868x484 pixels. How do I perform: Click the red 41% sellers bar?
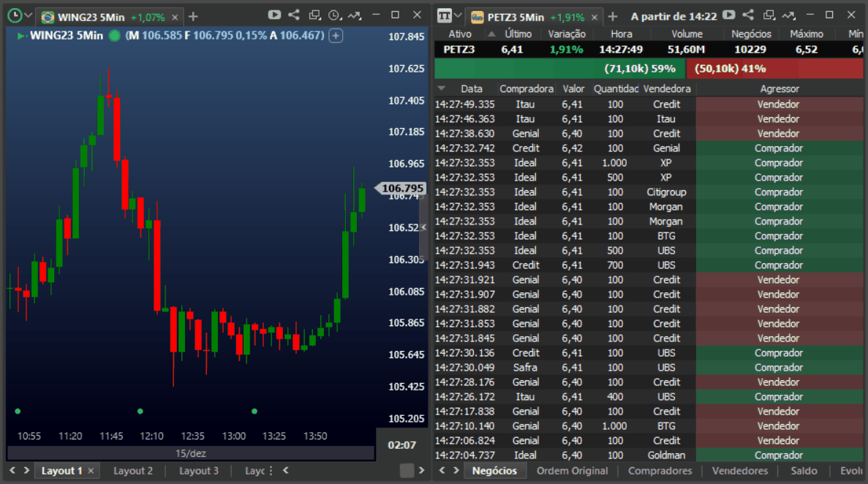pyautogui.click(x=774, y=69)
